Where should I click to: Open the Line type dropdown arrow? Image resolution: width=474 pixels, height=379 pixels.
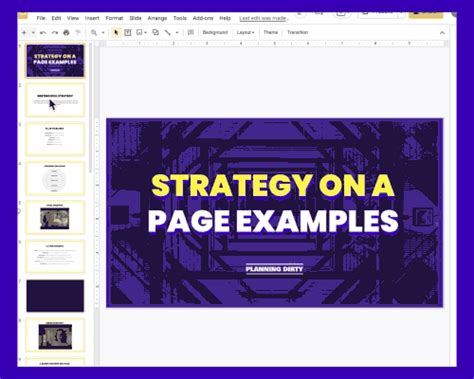click(177, 33)
